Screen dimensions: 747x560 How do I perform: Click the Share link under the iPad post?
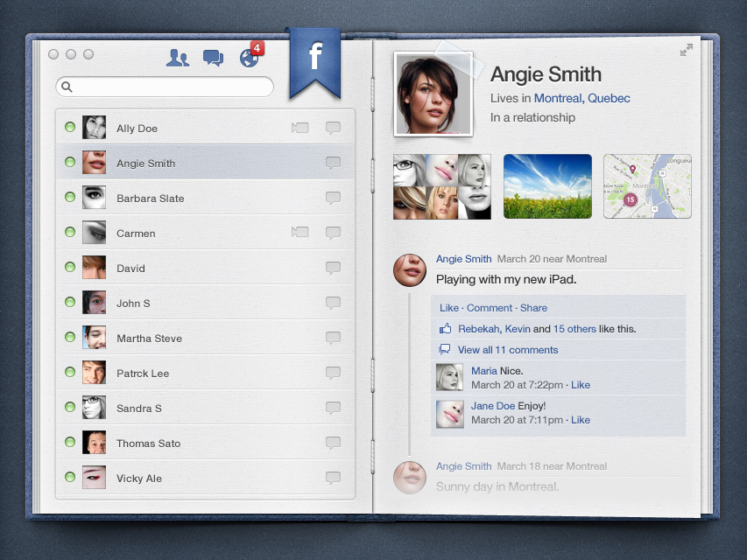(533, 308)
